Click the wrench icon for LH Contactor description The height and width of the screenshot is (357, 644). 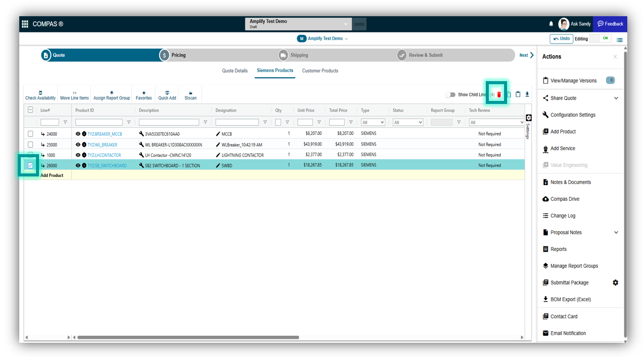[141, 155]
